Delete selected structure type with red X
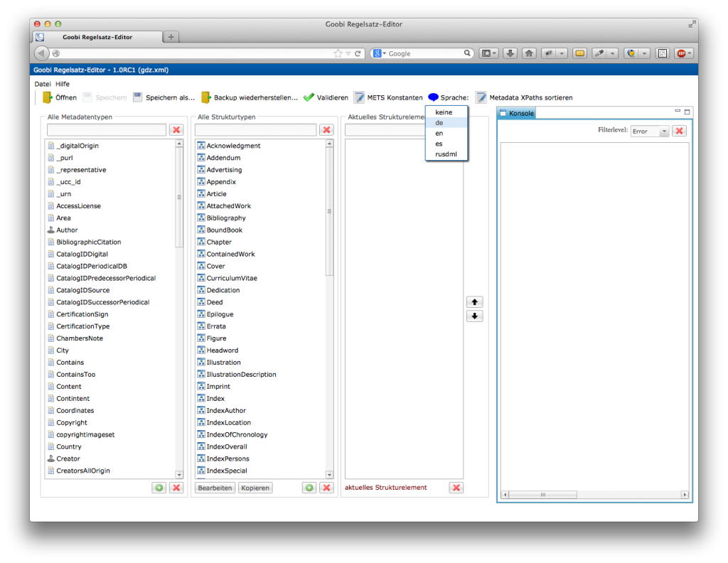Screen dimensions: 728x563 pyautogui.click(x=327, y=488)
